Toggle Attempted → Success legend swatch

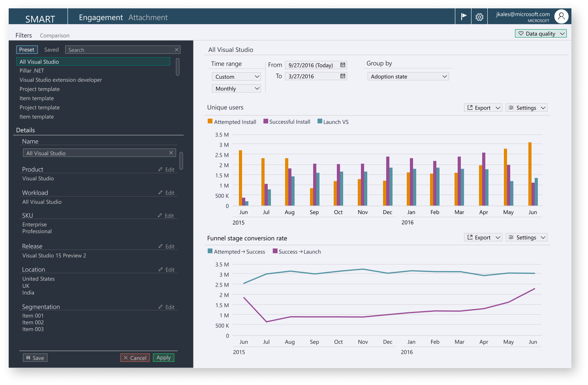[x=210, y=251]
